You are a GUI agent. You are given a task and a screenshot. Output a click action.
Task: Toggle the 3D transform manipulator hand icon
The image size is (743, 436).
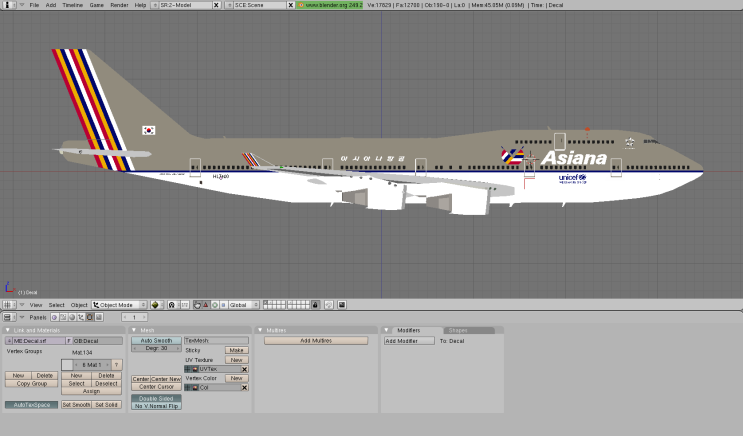click(197, 305)
